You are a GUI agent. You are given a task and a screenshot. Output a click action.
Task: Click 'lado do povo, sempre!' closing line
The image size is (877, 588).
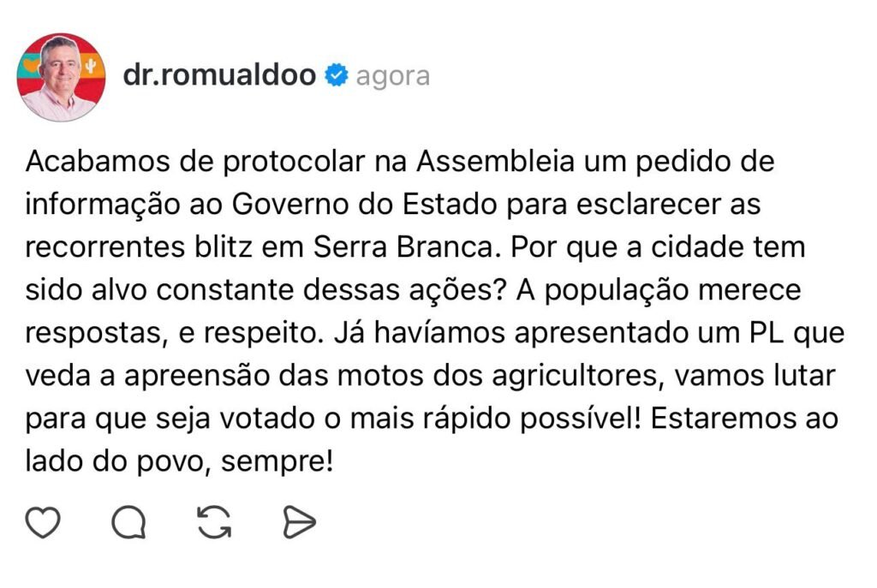click(x=178, y=463)
